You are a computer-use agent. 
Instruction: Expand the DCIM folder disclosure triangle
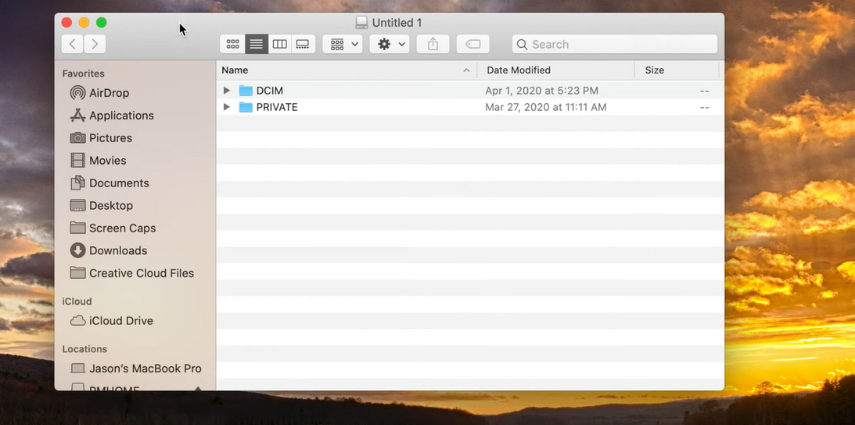tap(227, 91)
